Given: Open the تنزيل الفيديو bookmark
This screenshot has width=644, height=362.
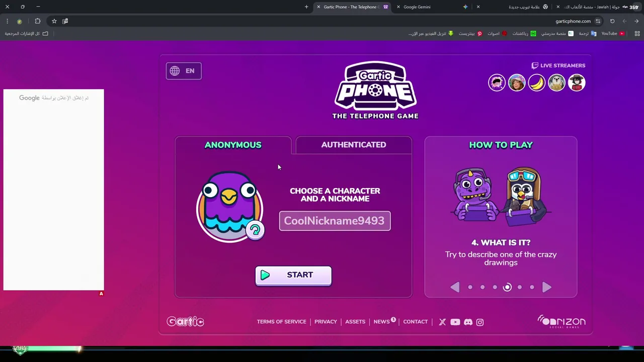Looking at the screenshot, I should click(x=431, y=34).
